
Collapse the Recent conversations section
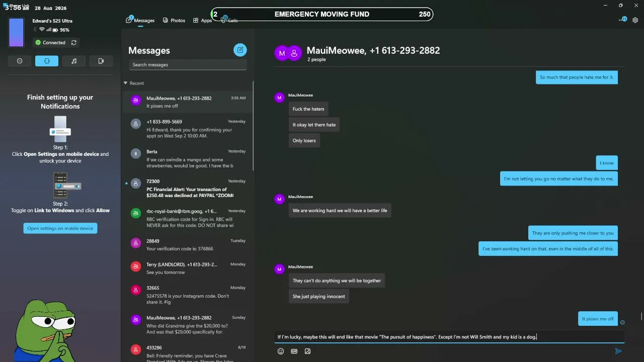coord(126,83)
